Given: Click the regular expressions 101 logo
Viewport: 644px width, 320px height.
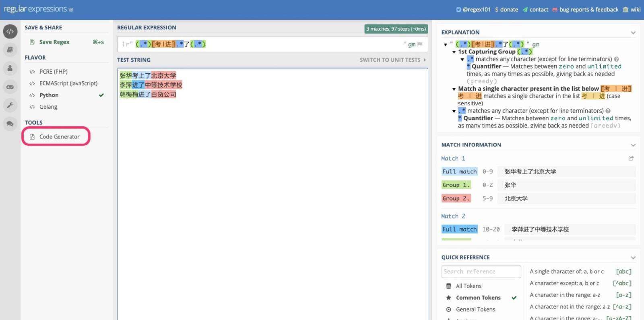Looking at the screenshot, I should 39,9.
